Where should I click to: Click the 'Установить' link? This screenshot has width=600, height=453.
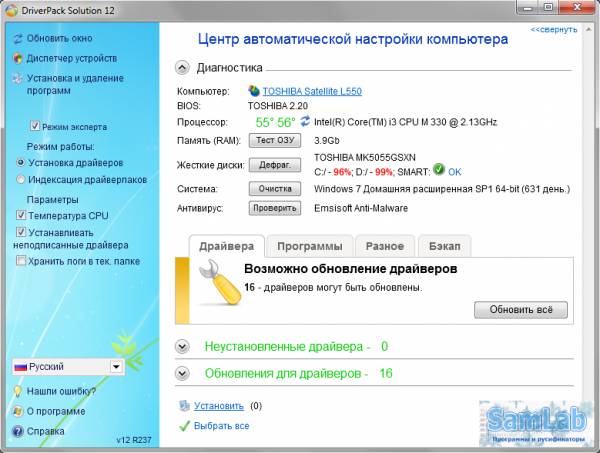click(218, 406)
